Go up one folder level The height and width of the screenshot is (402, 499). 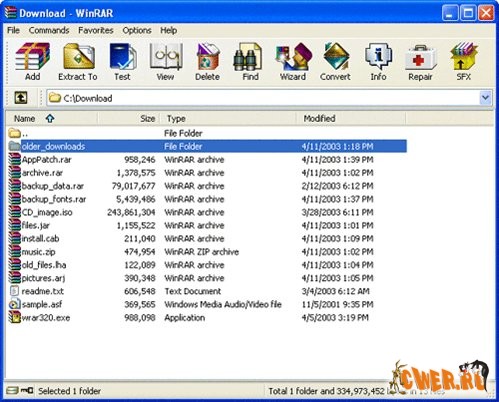pos(21,98)
